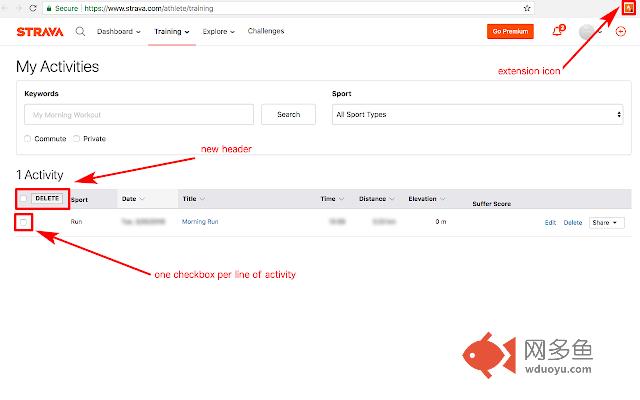
Task: Expand the Dashboard menu
Action: click(x=118, y=32)
